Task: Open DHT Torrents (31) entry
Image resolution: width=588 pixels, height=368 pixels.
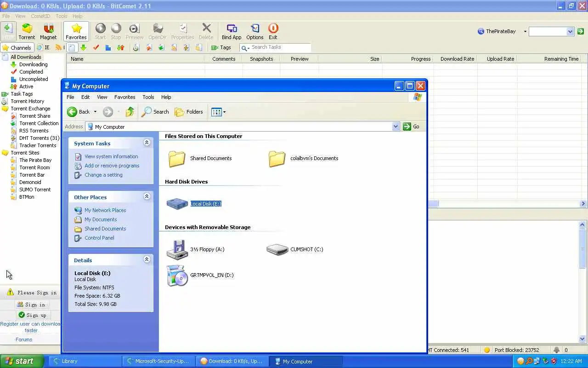Action: click(39, 138)
